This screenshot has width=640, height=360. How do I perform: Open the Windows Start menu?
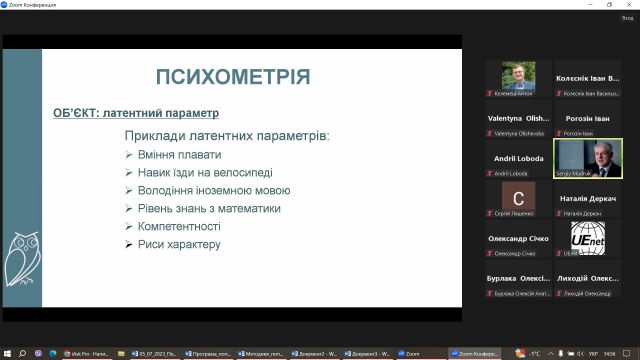7,353
